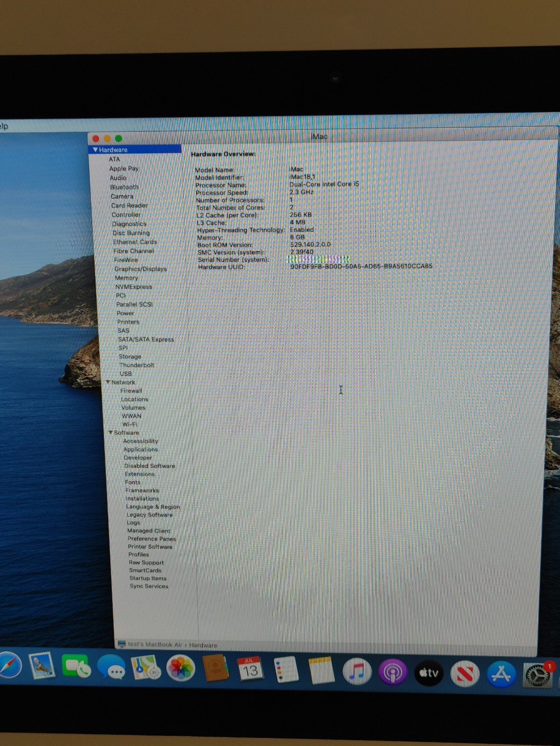560x746 pixels.
Task: Select Power in Hardware list
Action: [x=125, y=313]
